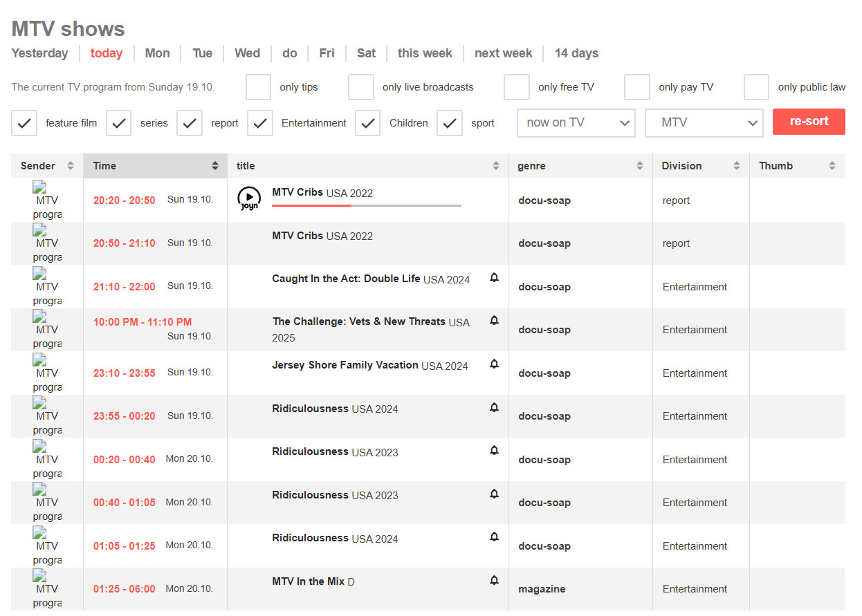Screen dimensions: 862x616
Task: View this week's program
Action: [425, 53]
